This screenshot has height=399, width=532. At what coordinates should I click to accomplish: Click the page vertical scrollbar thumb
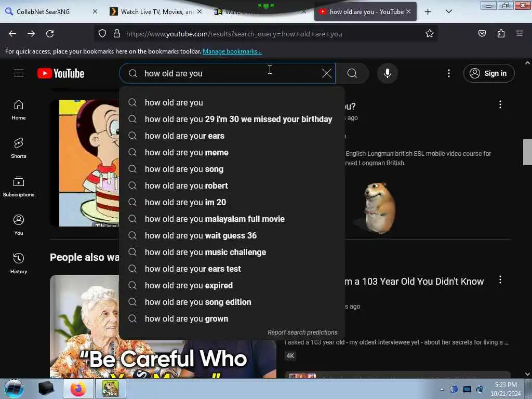pyautogui.click(x=527, y=152)
